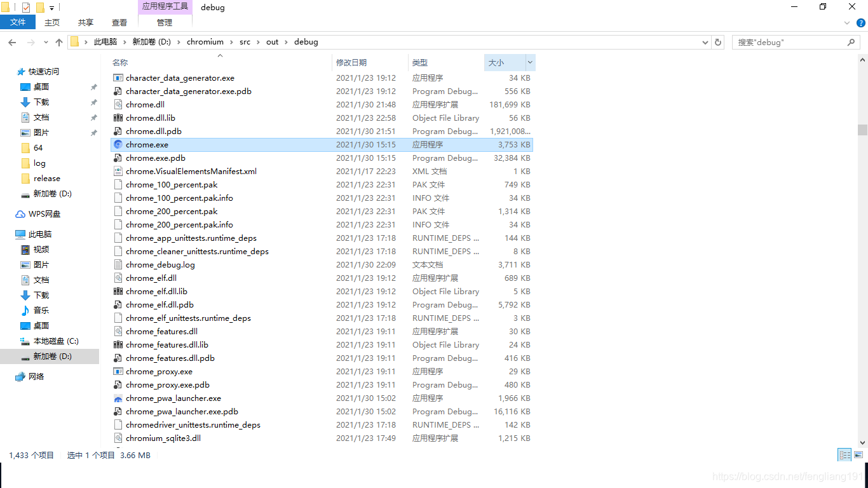Open the 大小 column filter dropdown
The height and width of the screenshot is (488, 868).
(531, 62)
